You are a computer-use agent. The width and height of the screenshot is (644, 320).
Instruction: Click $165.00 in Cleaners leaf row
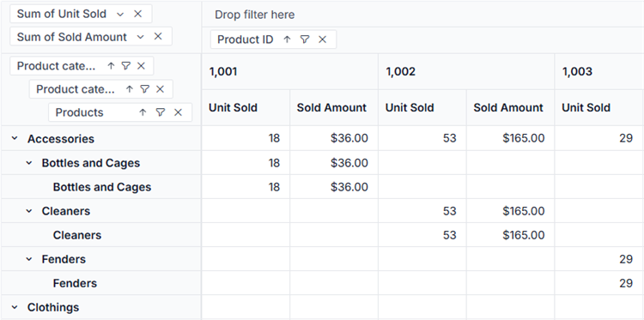pos(511,235)
